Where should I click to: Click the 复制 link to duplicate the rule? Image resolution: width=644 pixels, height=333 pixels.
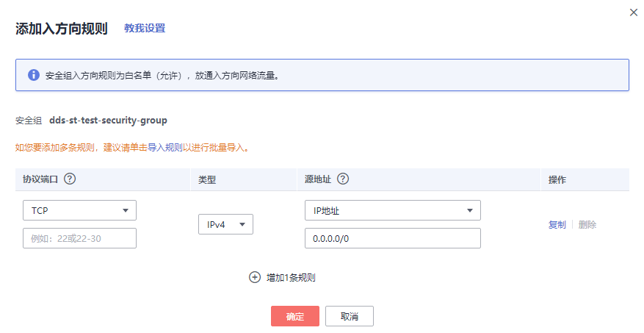pos(557,225)
